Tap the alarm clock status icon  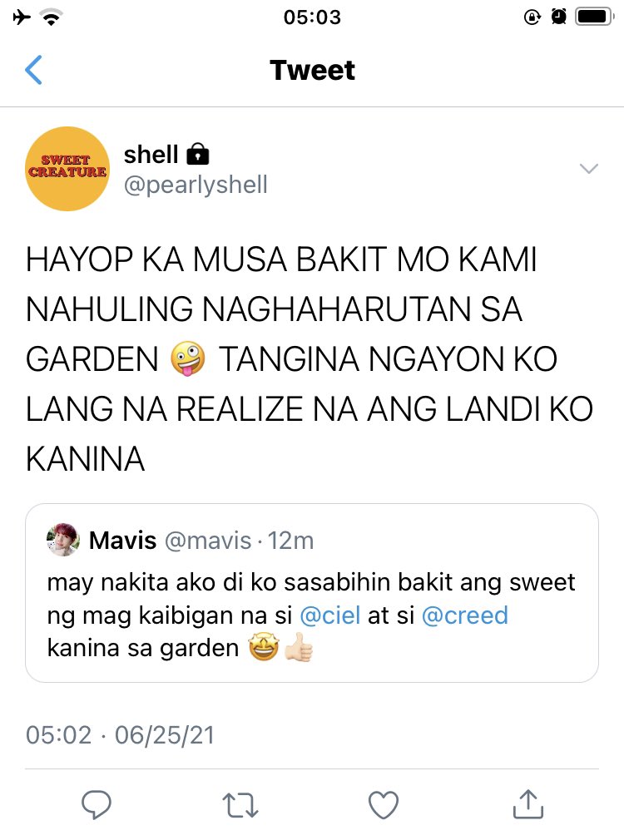click(x=558, y=17)
